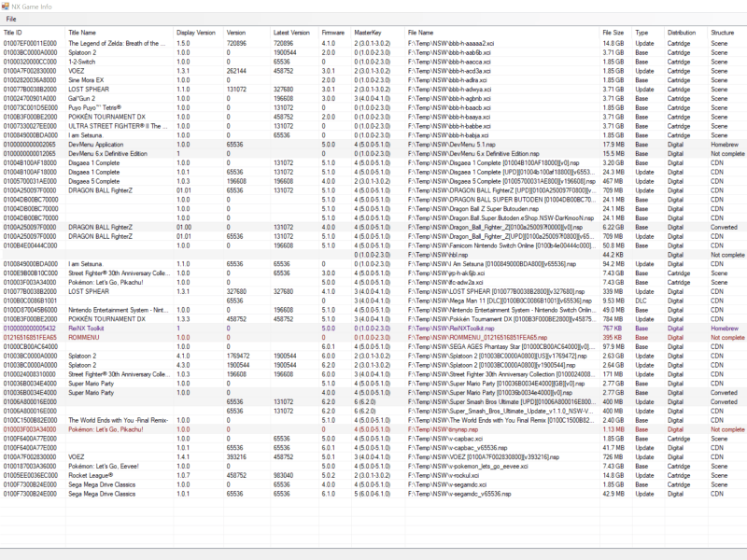Click version 1769472 cell
747x560 pixels.
tap(238, 357)
